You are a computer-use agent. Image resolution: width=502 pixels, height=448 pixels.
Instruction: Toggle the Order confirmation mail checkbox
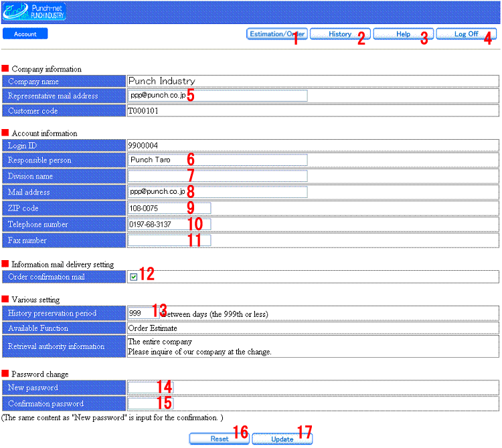click(133, 277)
